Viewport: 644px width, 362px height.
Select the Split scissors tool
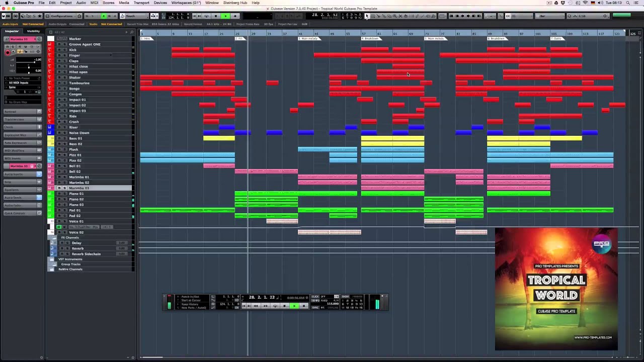(378, 16)
